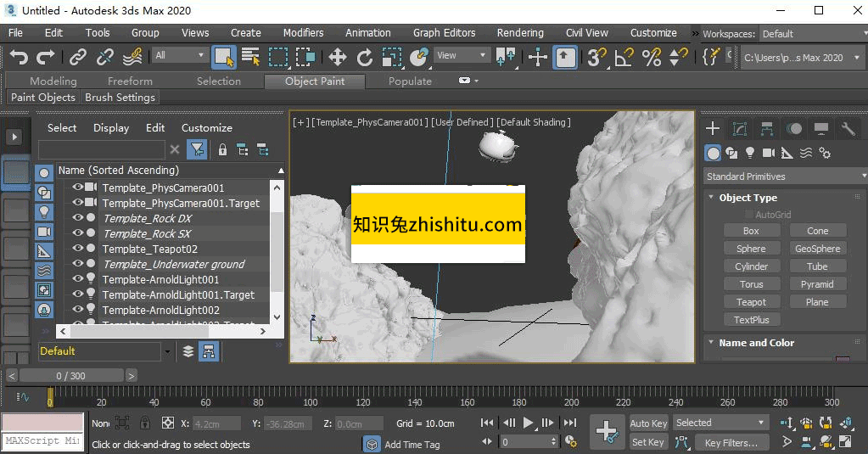This screenshot has width=868, height=454.
Task: Open the Modifiers menu
Action: point(303,32)
